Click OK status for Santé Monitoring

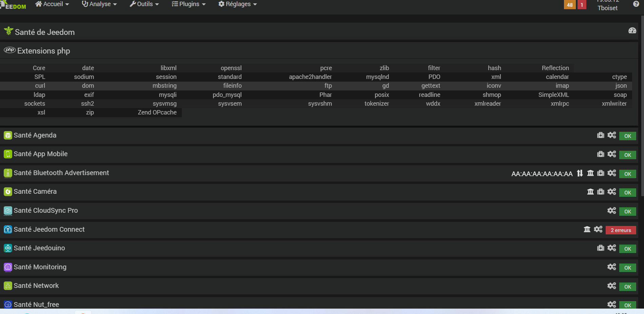pos(628,268)
